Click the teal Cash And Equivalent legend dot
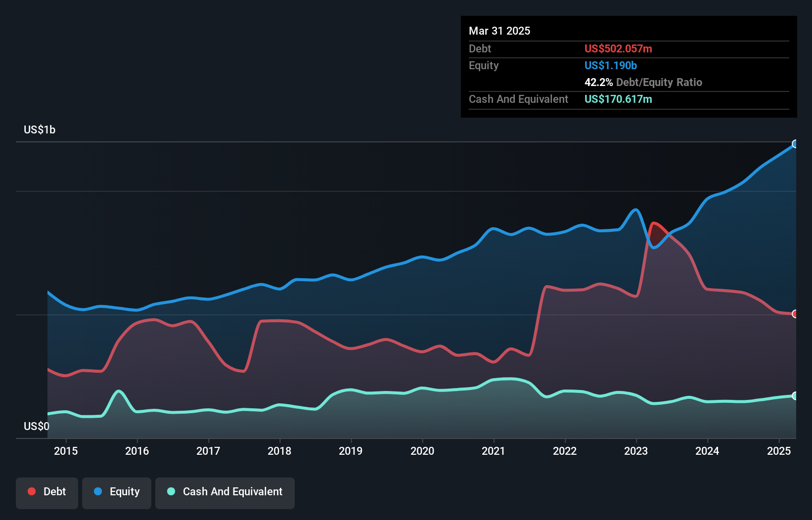This screenshot has width=812, height=520. pyautogui.click(x=171, y=491)
